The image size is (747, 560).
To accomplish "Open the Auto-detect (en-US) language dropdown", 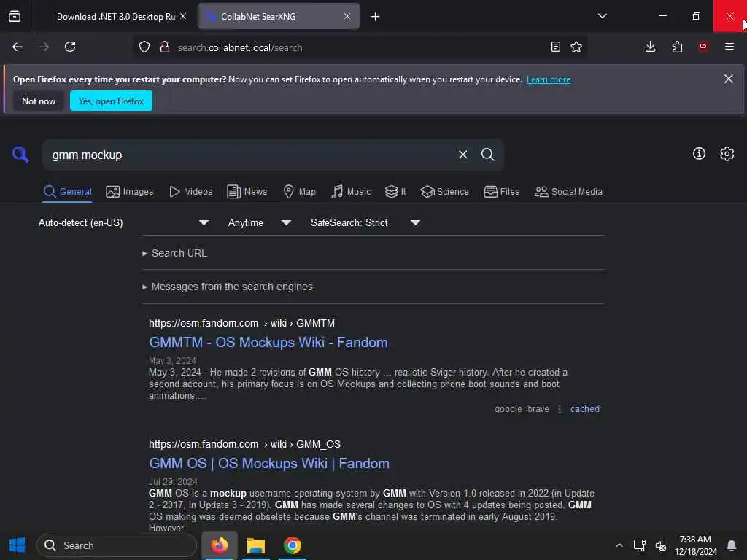I will (124, 222).
